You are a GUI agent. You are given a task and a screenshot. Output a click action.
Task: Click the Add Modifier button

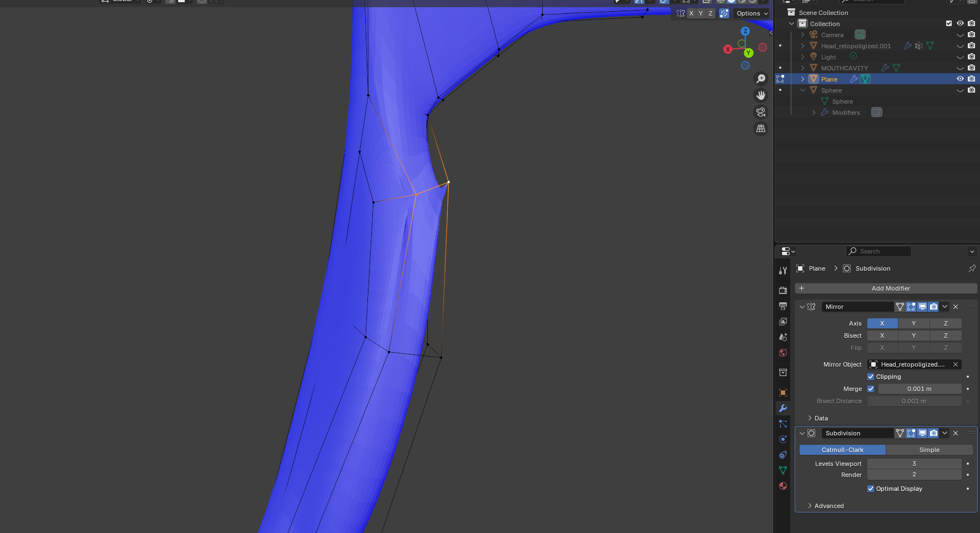click(x=886, y=288)
